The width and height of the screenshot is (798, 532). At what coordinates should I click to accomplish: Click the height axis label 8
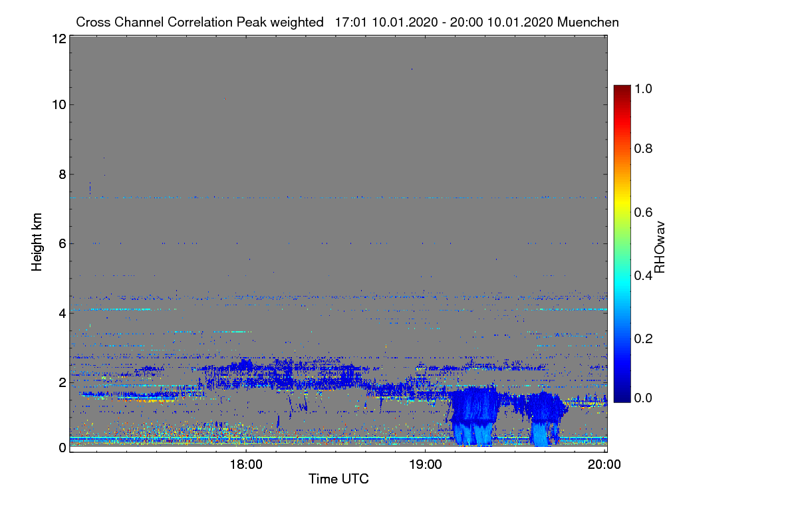tap(62, 174)
